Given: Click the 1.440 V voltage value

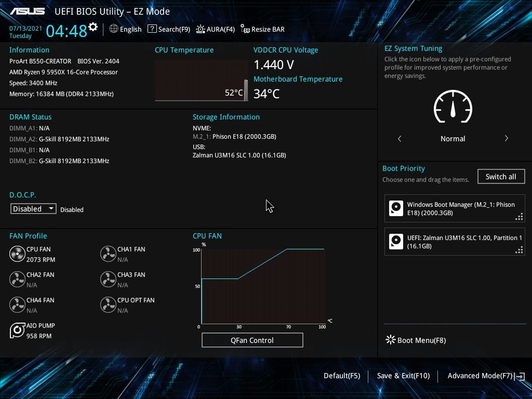Looking at the screenshot, I should [273, 64].
